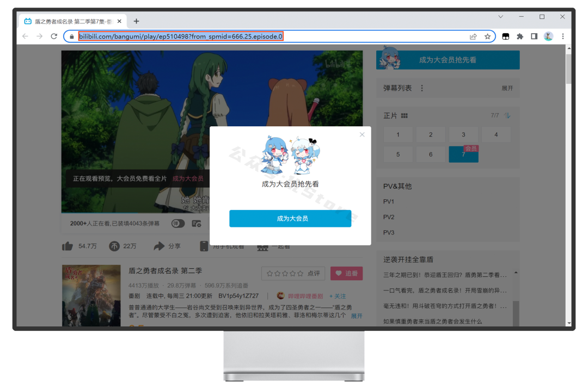588x389 pixels.
Task: Reverse the episode order with the sort icon
Action: click(507, 115)
